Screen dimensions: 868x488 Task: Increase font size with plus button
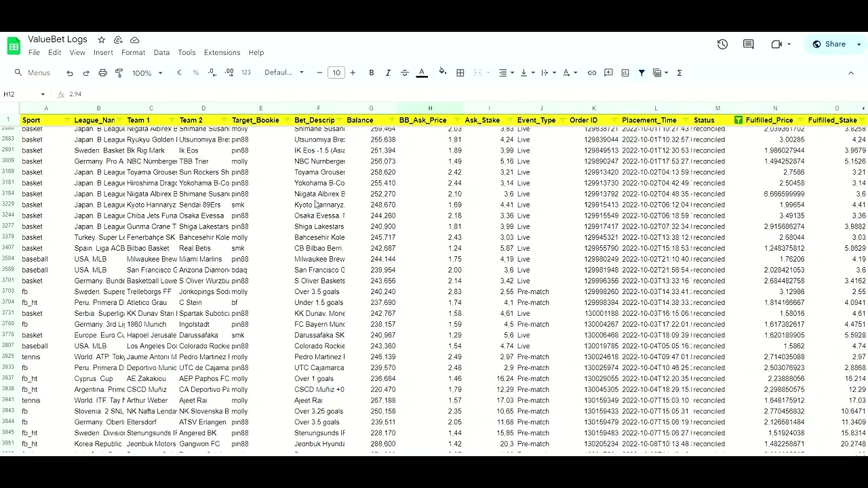pos(353,73)
